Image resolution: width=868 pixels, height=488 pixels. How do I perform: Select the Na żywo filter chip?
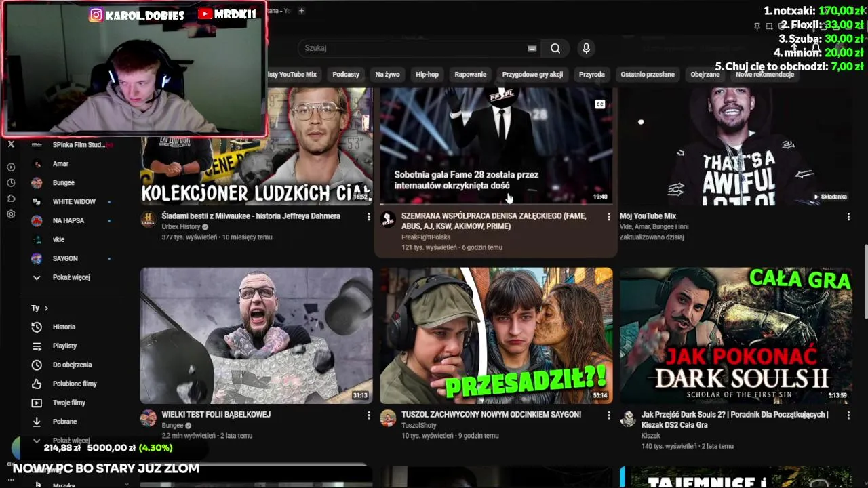click(x=387, y=75)
